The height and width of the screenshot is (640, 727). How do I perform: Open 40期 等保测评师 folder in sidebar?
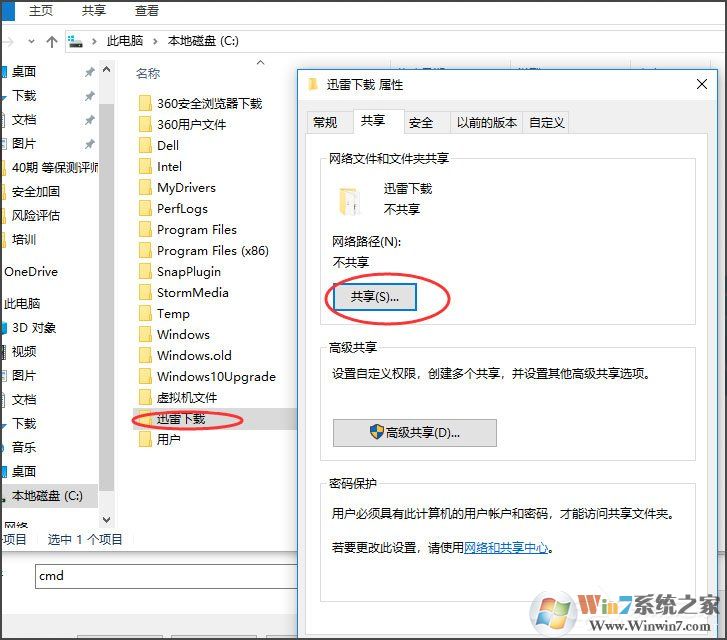pyautogui.click(x=55, y=167)
